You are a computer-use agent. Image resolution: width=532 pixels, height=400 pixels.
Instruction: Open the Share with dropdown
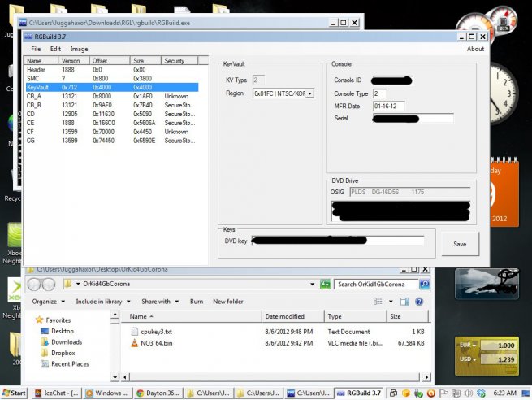(x=159, y=301)
